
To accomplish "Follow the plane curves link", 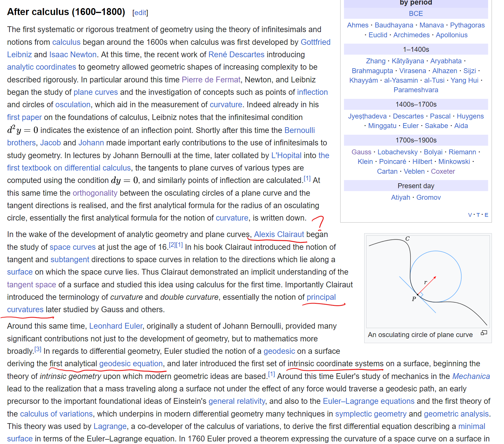I will pyautogui.click(x=96, y=92).
